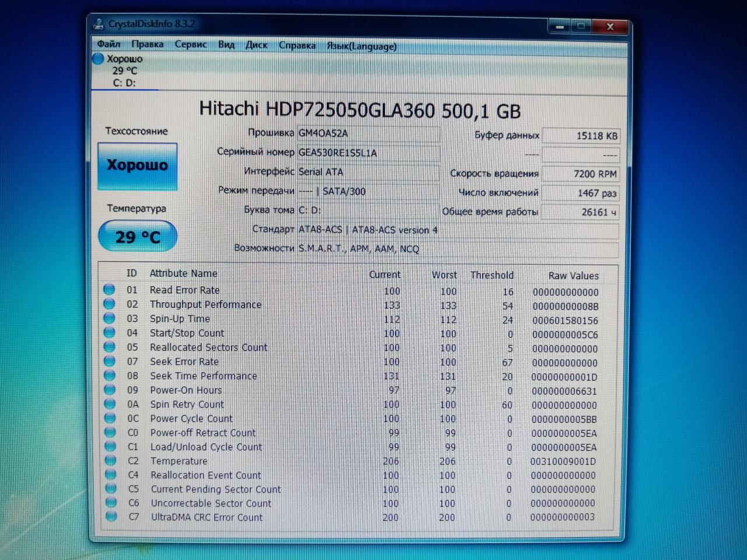
Task: Click the Worst column header
Action: [444, 275]
